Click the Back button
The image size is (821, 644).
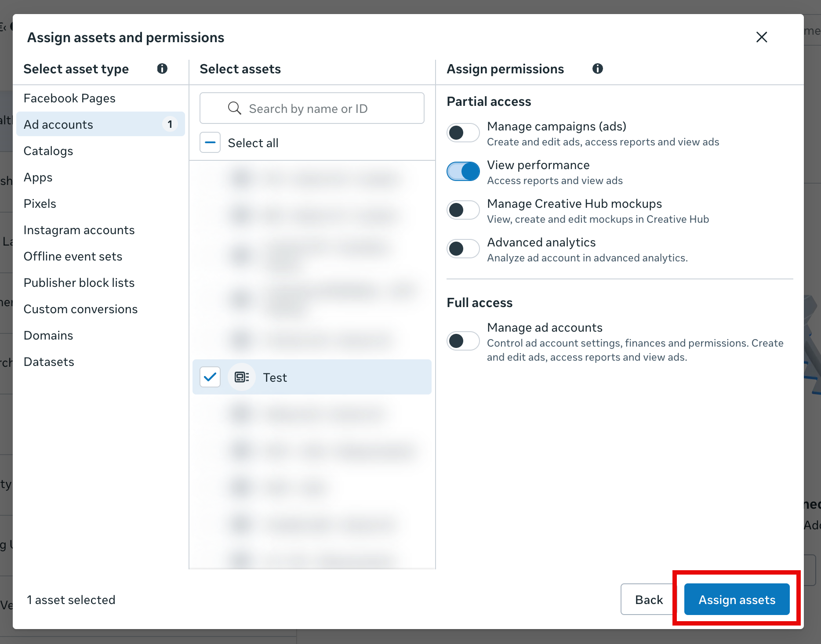(x=649, y=599)
